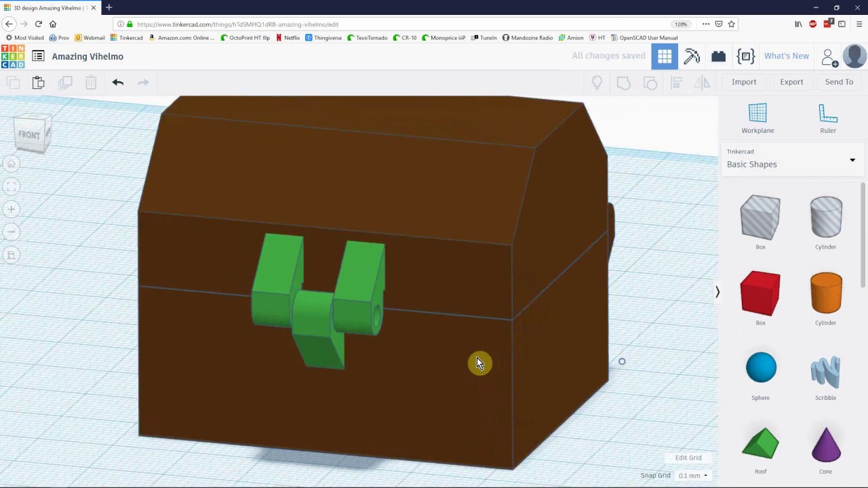Screen dimensions: 868x488
Task: Click the browser home button
Action: [53, 24]
